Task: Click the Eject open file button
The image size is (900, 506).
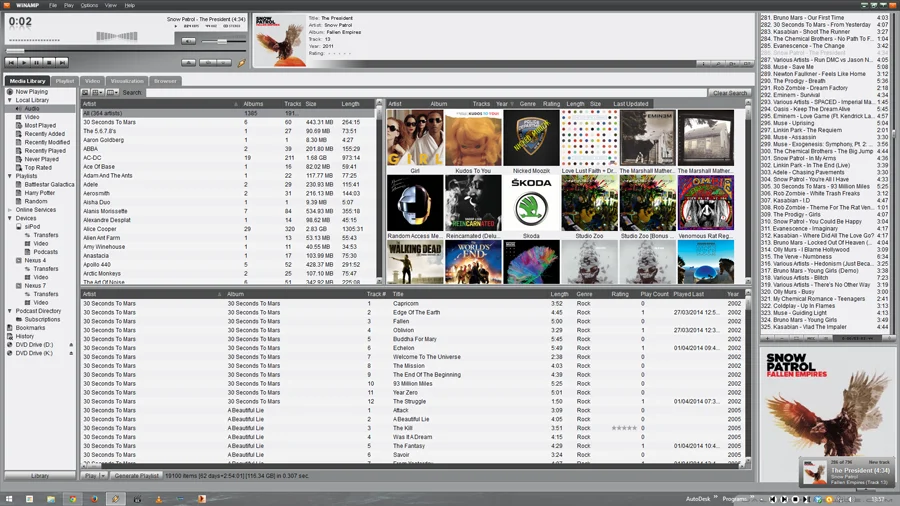Action: tap(188, 63)
